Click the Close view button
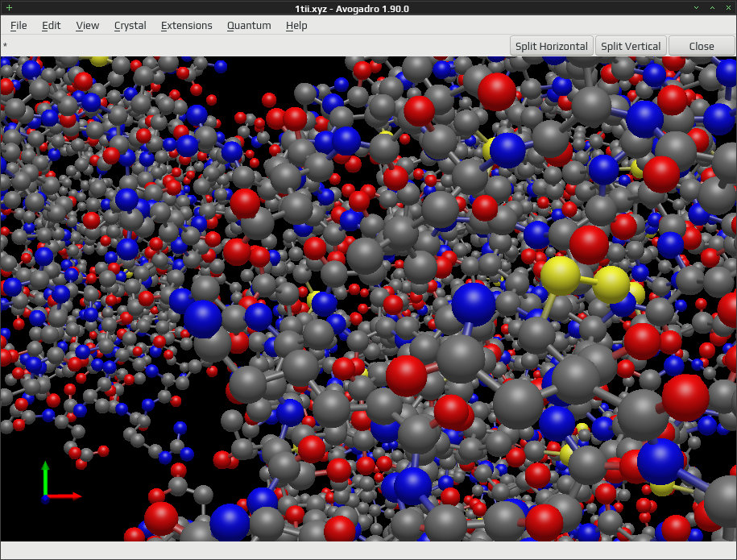 (702, 46)
